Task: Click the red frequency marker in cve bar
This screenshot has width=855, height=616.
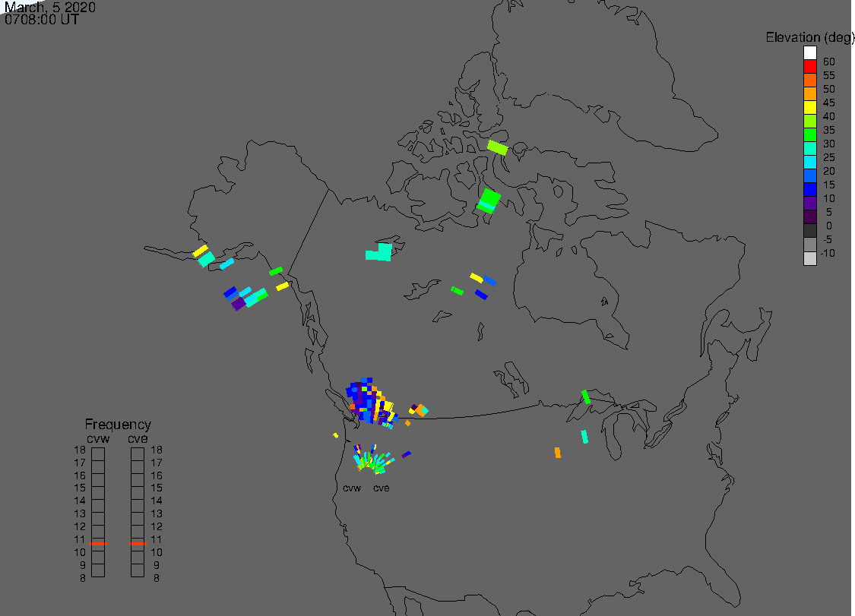Action: (x=138, y=544)
